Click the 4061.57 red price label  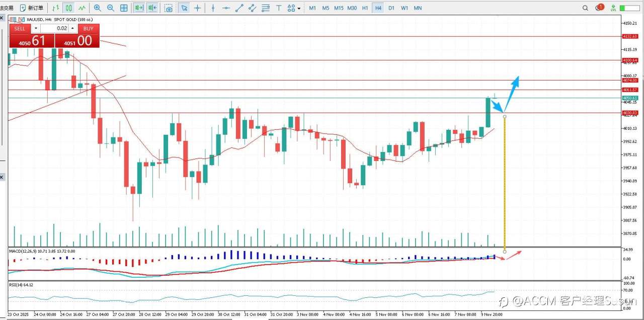click(630, 90)
